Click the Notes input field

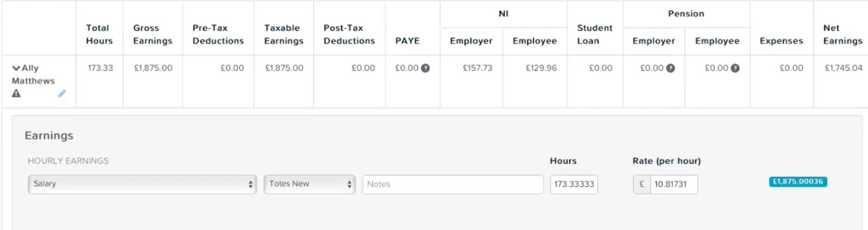pyautogui.click(x=453, y=184)
